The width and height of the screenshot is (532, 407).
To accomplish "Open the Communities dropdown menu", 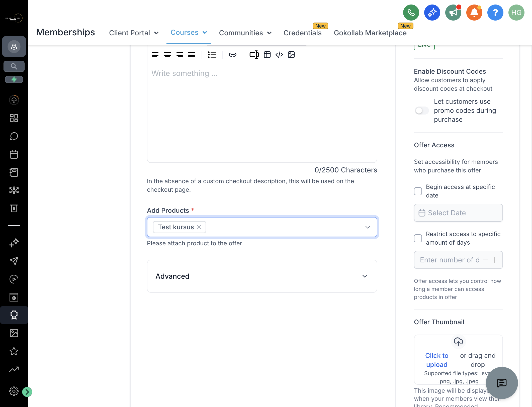I will point(245,33).
